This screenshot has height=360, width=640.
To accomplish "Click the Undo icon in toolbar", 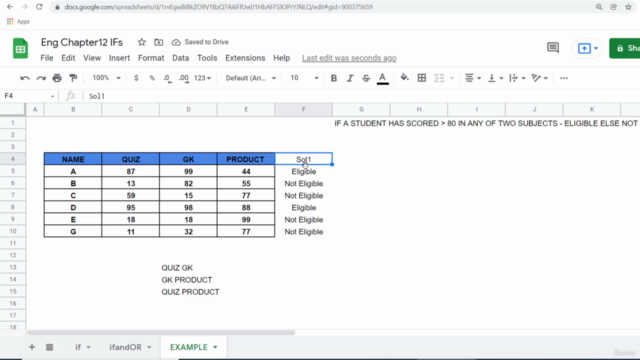I will coord(25,78).
